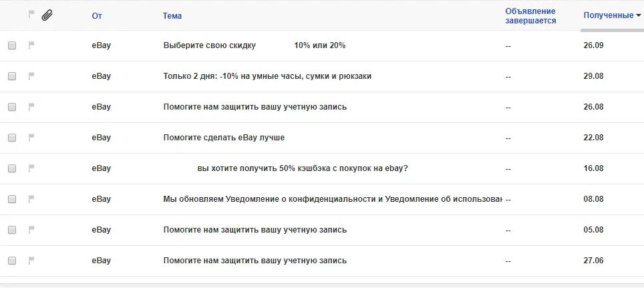Select checkbox for 'Помогите сделать eBay лучше'
Screen dimensions: 644x288
pos(12,138)
